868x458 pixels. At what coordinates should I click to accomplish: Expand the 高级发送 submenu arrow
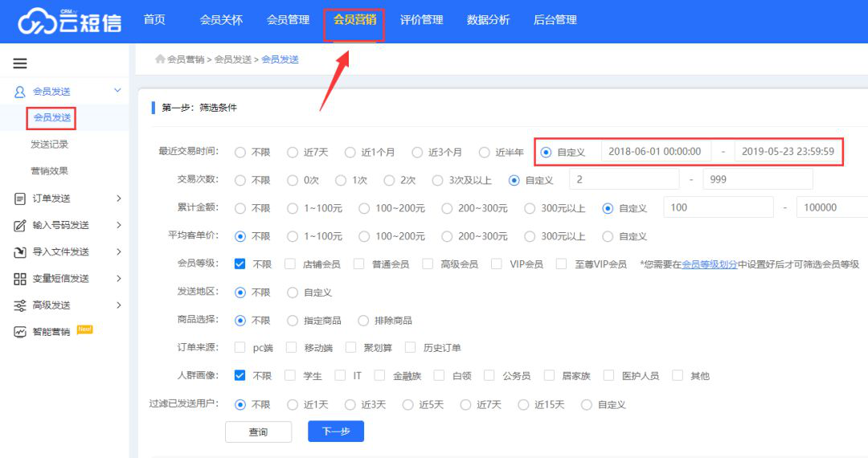(x=118, y=305)
